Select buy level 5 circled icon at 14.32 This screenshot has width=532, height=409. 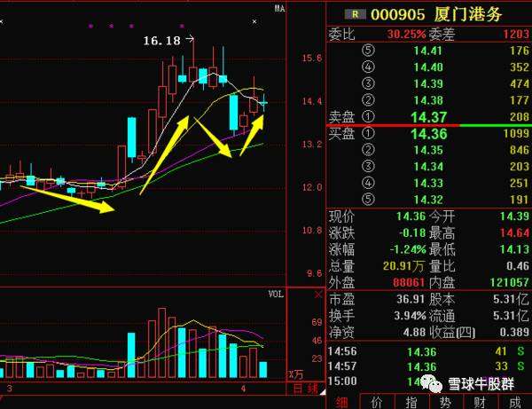(x=368, y=199)
